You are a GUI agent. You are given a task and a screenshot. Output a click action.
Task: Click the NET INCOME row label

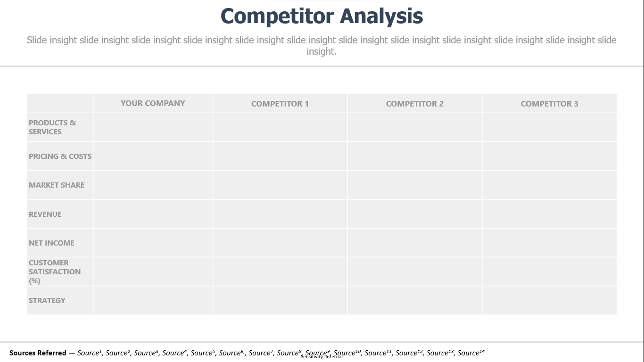pyautogui.click(x=51, y=243)
